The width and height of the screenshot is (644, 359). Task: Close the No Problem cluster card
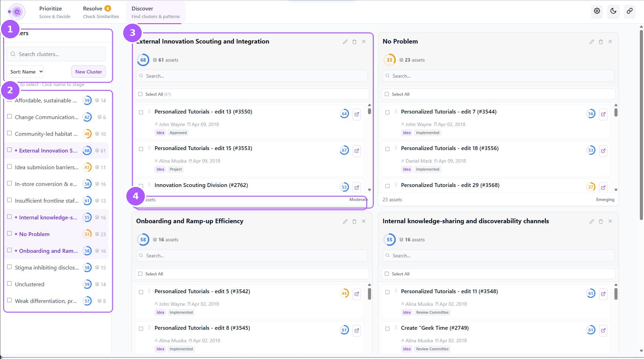[x=610, y=42]
